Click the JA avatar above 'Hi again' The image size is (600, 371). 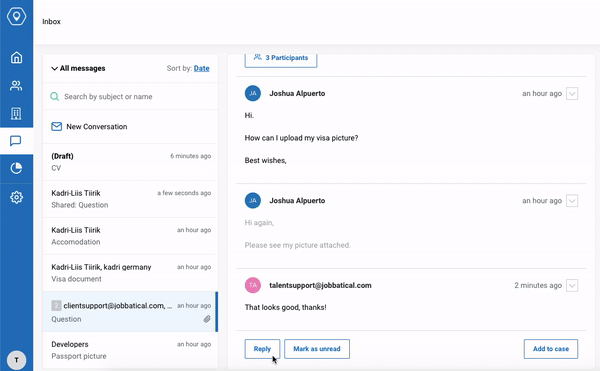coord(253,200)
